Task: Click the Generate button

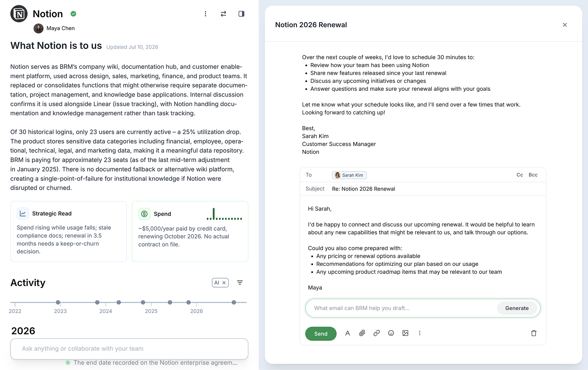Action: point(517,308)
